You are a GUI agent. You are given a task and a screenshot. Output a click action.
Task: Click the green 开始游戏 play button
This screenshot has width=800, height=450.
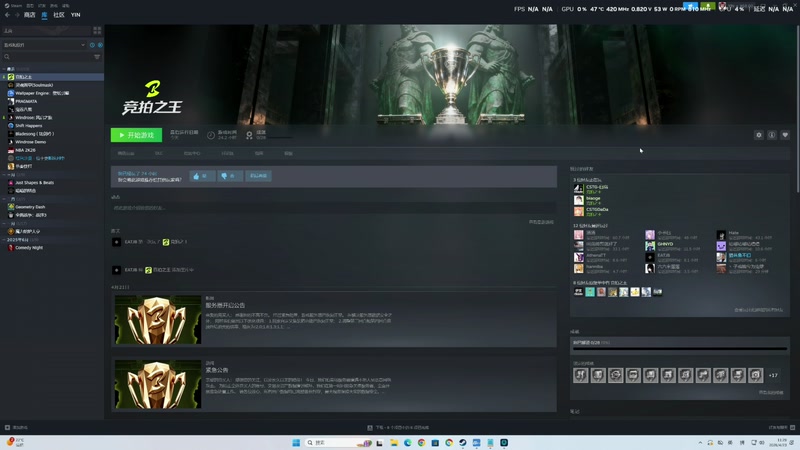point(136,135)
